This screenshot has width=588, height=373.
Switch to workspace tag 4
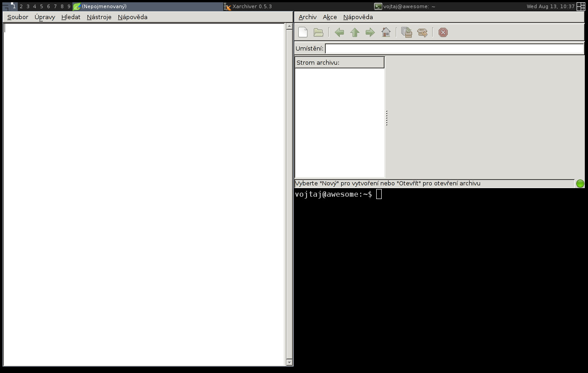[35, 6]
